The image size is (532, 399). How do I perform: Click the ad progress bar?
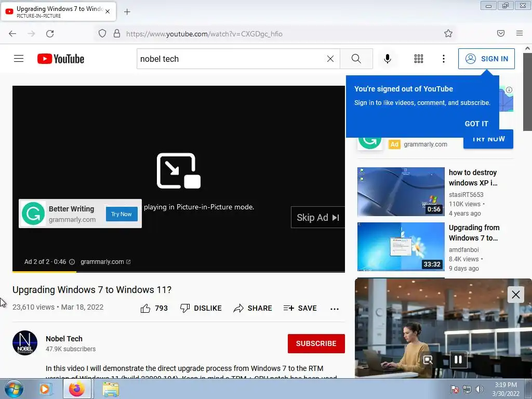pyautogui.click(x=179, y=271)
